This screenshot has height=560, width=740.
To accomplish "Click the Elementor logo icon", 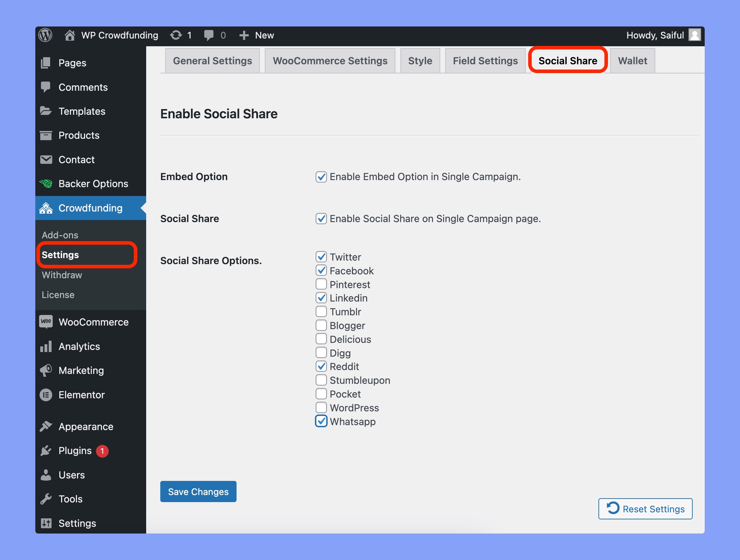I will pyautogui.click(x=46, y=395).
